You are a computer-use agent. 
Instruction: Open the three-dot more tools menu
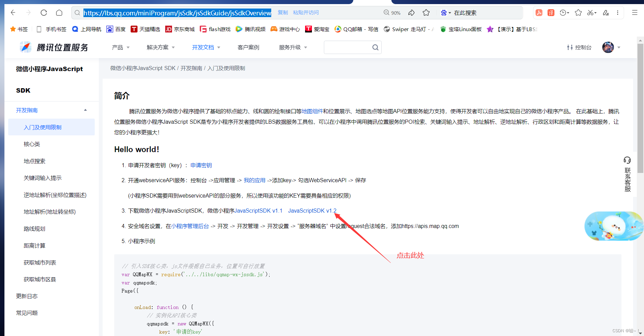click(x=618, y=13)
